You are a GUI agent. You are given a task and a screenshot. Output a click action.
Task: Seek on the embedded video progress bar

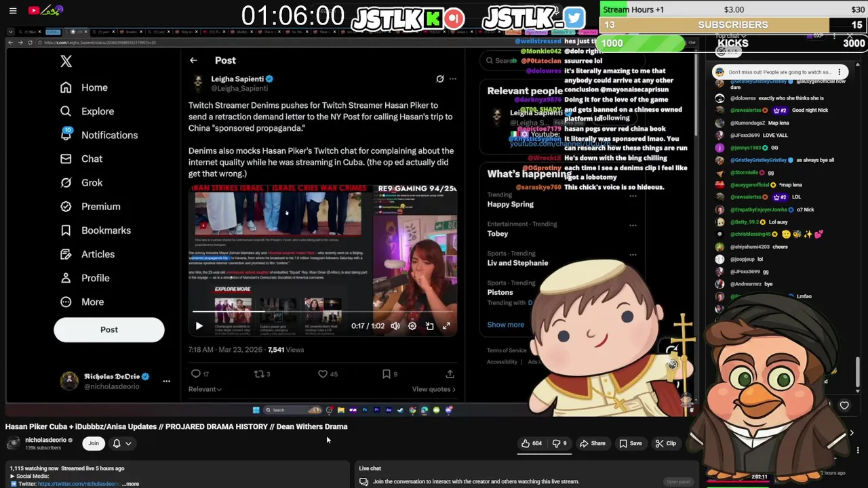click(322, 312)
